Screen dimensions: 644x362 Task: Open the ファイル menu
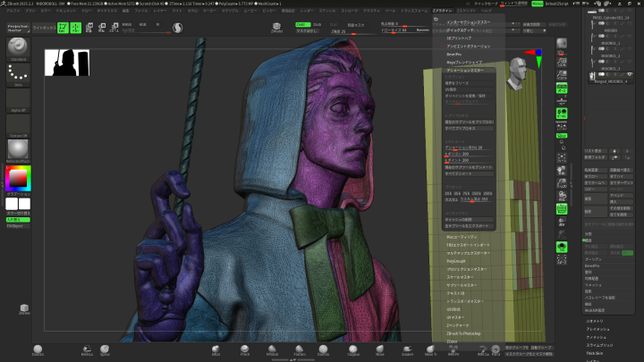click(141, 11)
